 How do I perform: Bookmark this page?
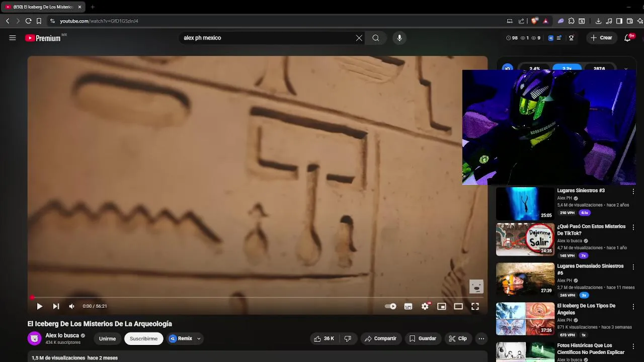39,21
